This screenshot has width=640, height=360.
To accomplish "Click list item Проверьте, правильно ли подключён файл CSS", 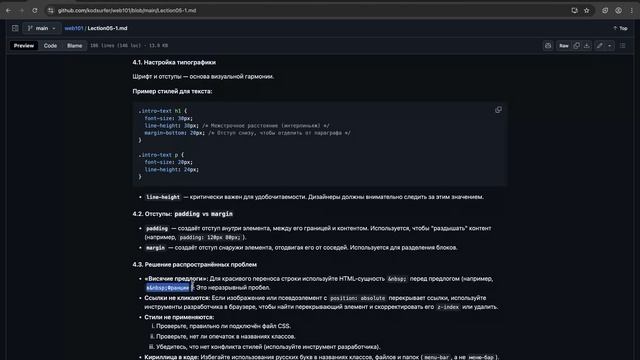I will [223, 326].
